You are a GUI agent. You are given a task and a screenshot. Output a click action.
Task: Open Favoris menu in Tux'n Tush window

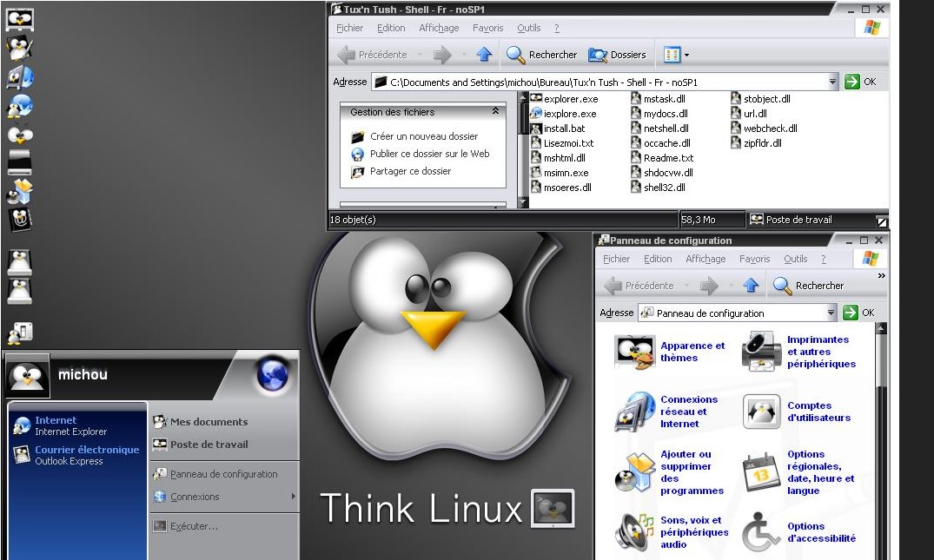(487, 28)
